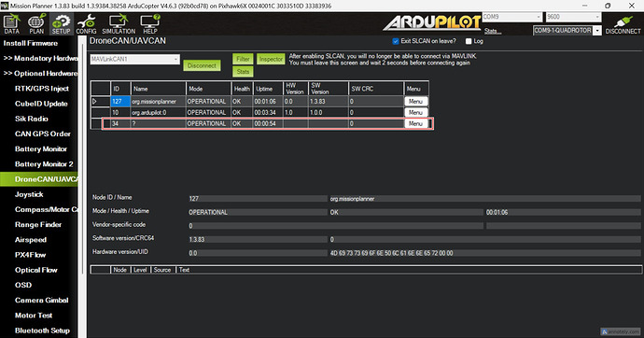Open Menu button for node 34
The image size is (644, 338).
(415, 123)
